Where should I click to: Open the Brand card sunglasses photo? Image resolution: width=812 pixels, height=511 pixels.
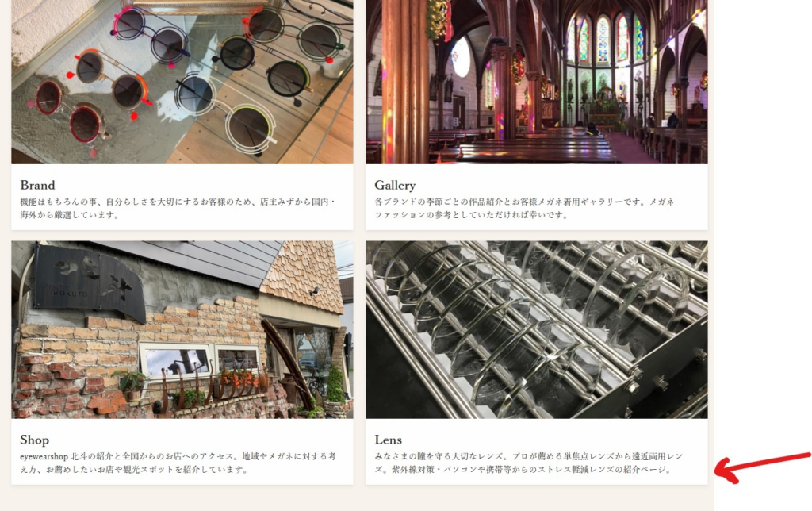click(x=182, y=82)
